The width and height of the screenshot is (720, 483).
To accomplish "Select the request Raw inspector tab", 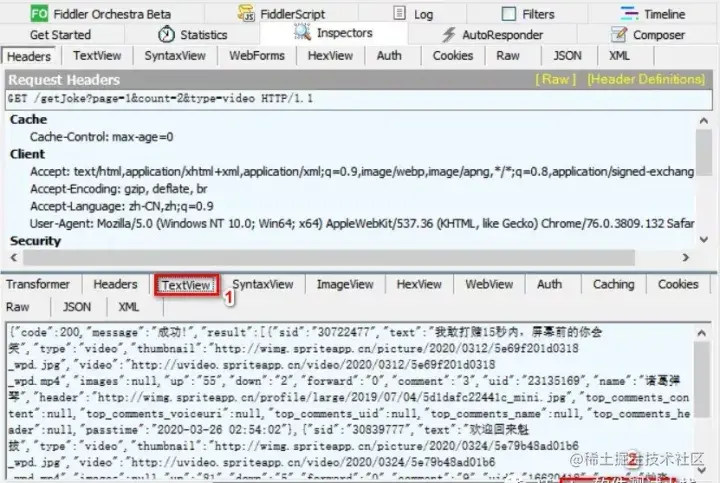I will (508, 56).
